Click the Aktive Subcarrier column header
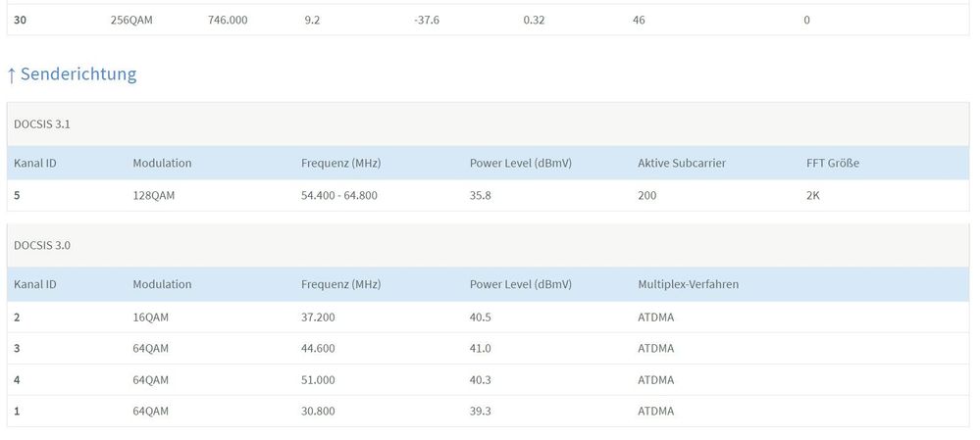The height and width of the screenshot is (440, 980). click(x=681, y=163)
